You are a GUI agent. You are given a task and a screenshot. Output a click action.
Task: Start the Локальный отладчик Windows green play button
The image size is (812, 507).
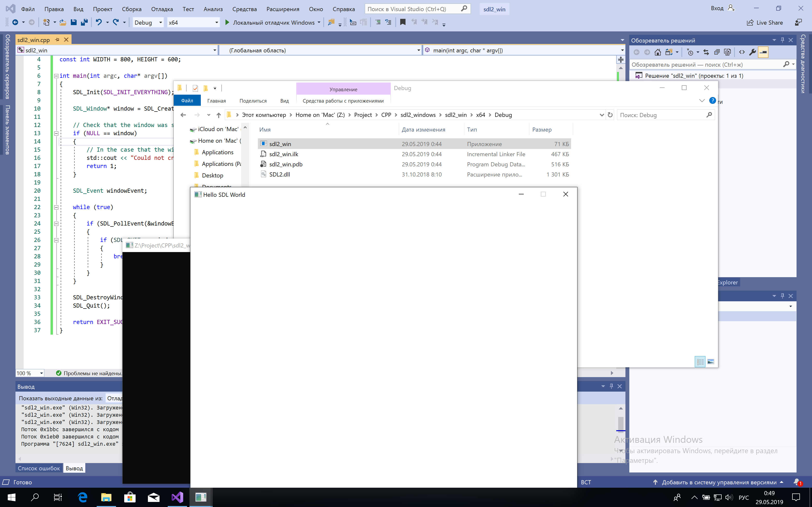pyautogui.click(x=227, y=22)
